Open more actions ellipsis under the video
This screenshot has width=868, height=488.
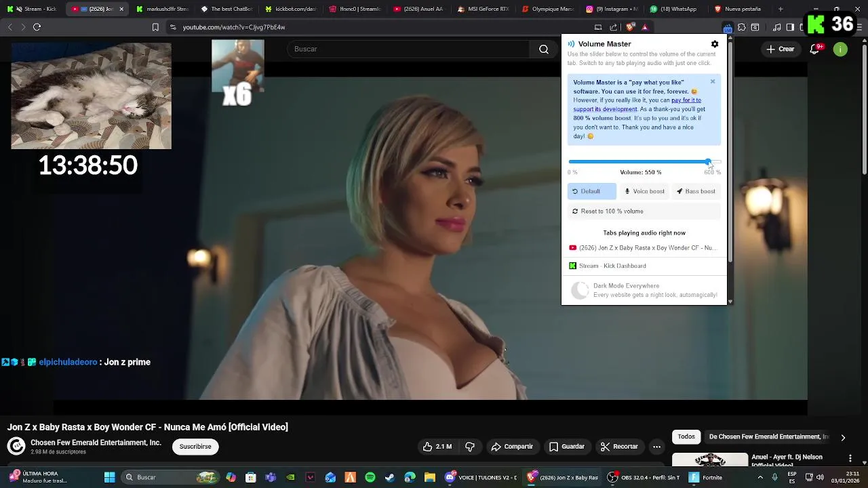pos(656,447)
